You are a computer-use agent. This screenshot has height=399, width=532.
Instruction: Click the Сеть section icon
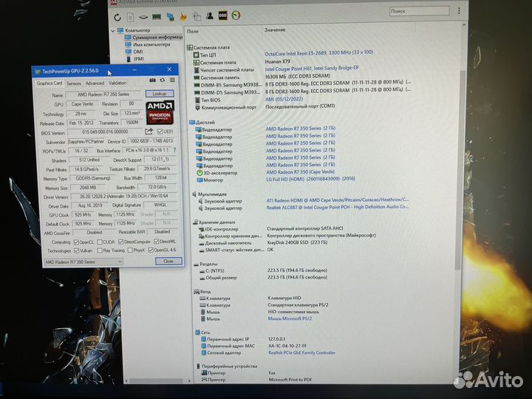198,332
